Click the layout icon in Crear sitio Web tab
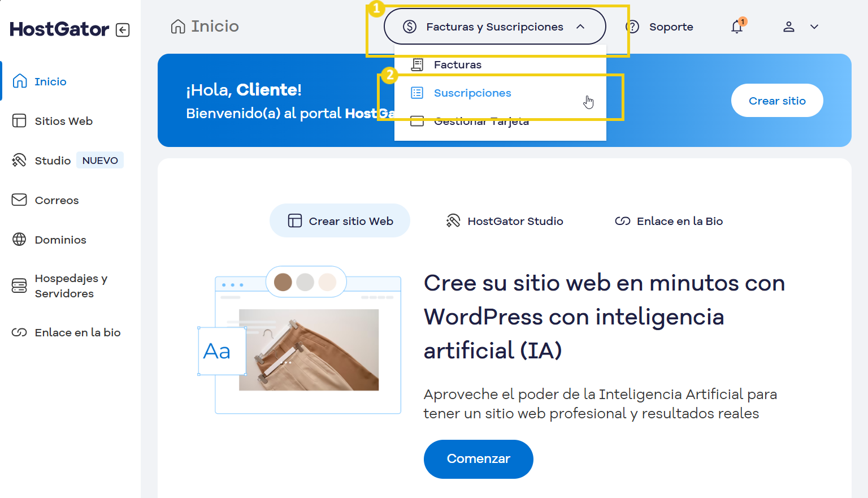 [x=295, y=220]
